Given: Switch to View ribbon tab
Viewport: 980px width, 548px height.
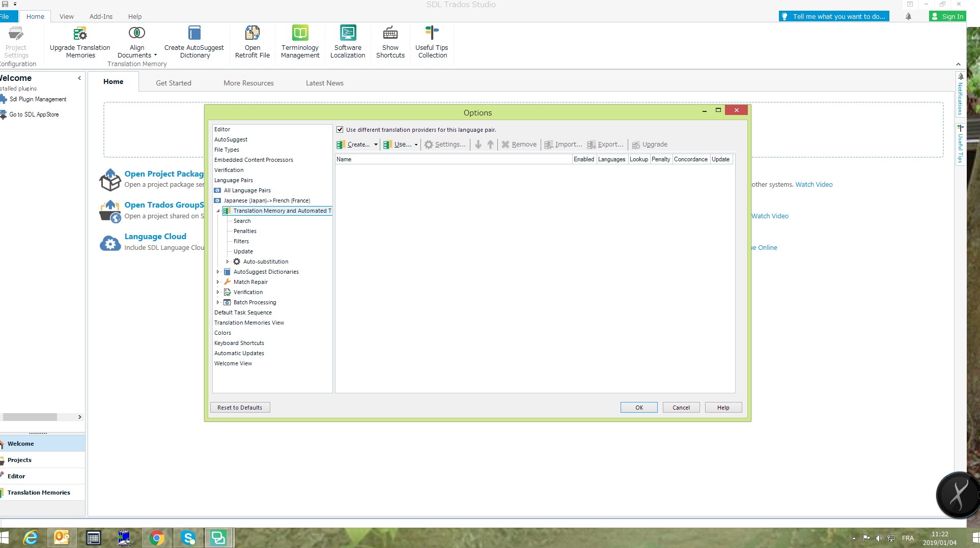Looking at the screenshot, I should click(x=67, y=16).
